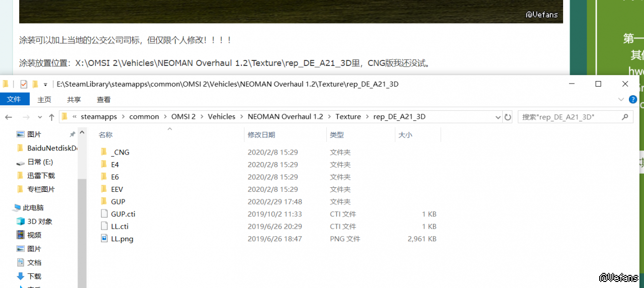
Task: Expand chevron after Texture breadcrumb
Action: pos(367,117)
